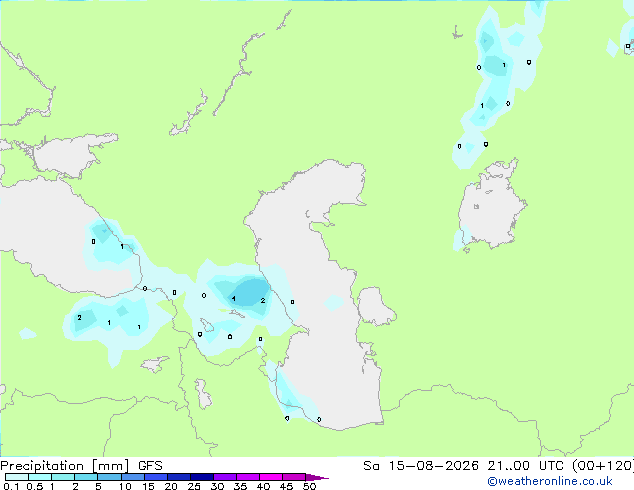Pick the lightest 0.1–0.5 mm legend swatch

coord(17,477)
